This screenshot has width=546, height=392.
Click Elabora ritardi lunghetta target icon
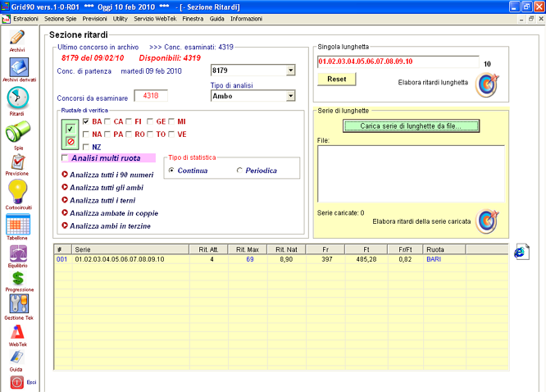[487, 84]
